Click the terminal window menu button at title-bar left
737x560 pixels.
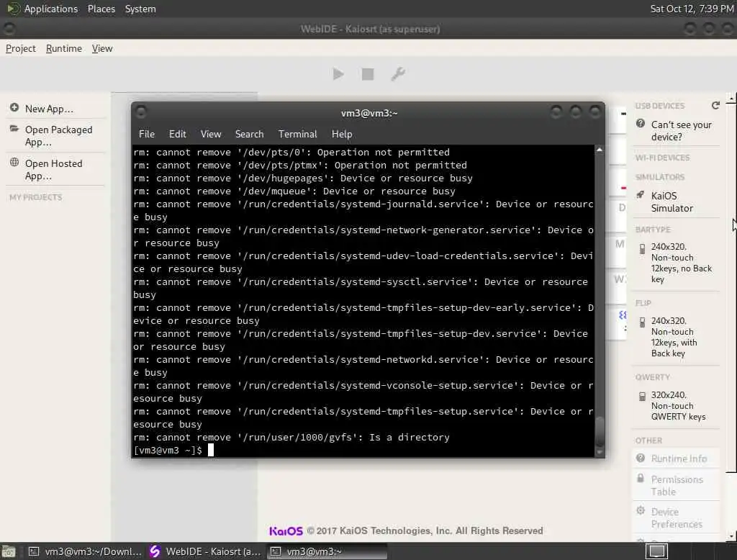[140, 112]
